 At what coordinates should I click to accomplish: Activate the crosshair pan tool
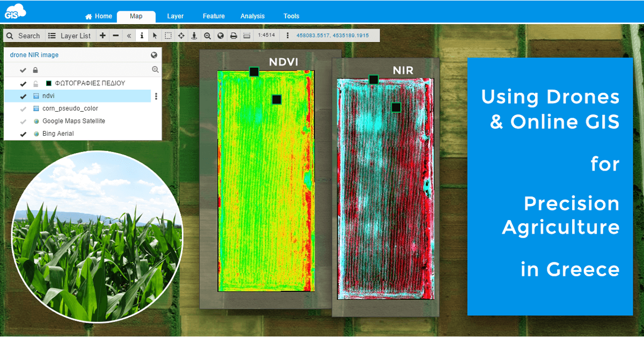coord(181,35)
